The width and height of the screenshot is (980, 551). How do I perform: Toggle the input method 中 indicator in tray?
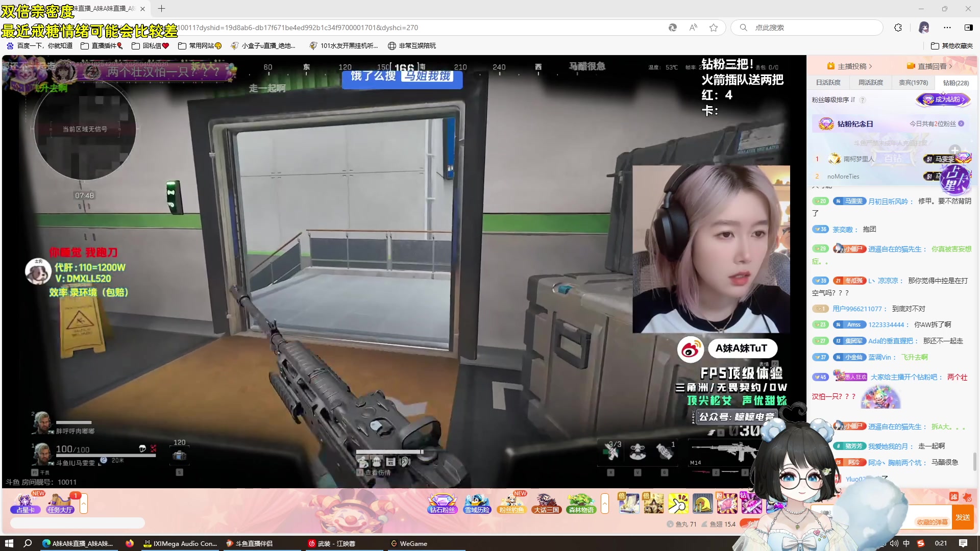point(906,543)
